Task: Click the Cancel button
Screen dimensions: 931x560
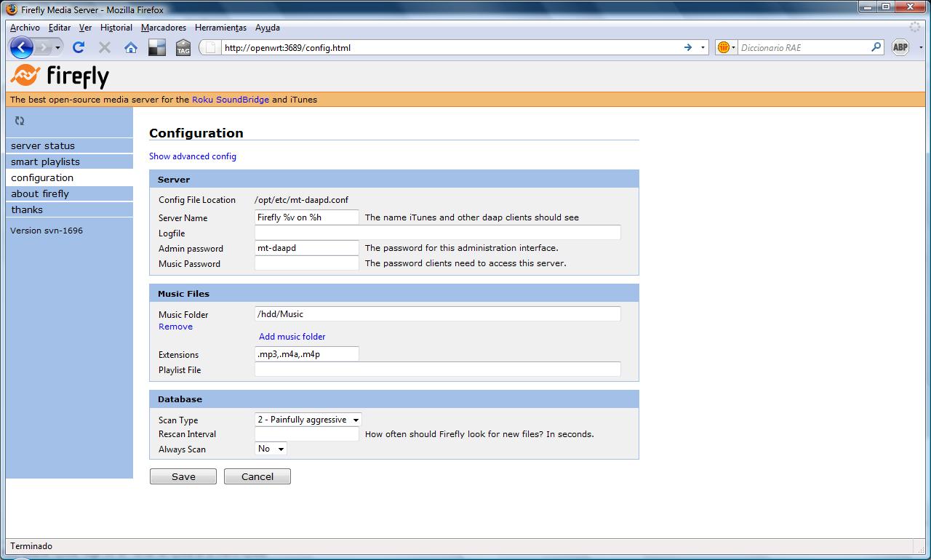Action: coord(257,476)
